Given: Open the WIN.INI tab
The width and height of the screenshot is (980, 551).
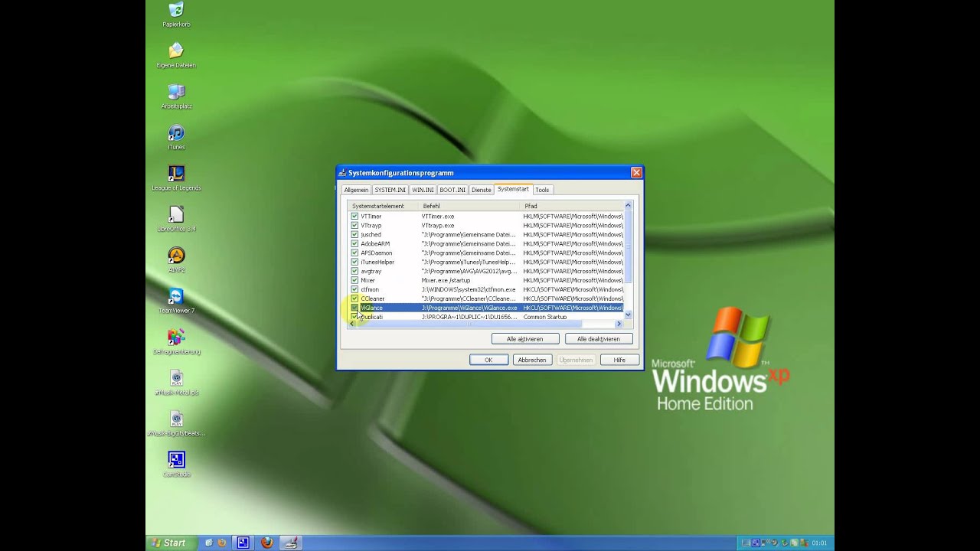Looking at the screenshot, I should (x=423, y=190).
